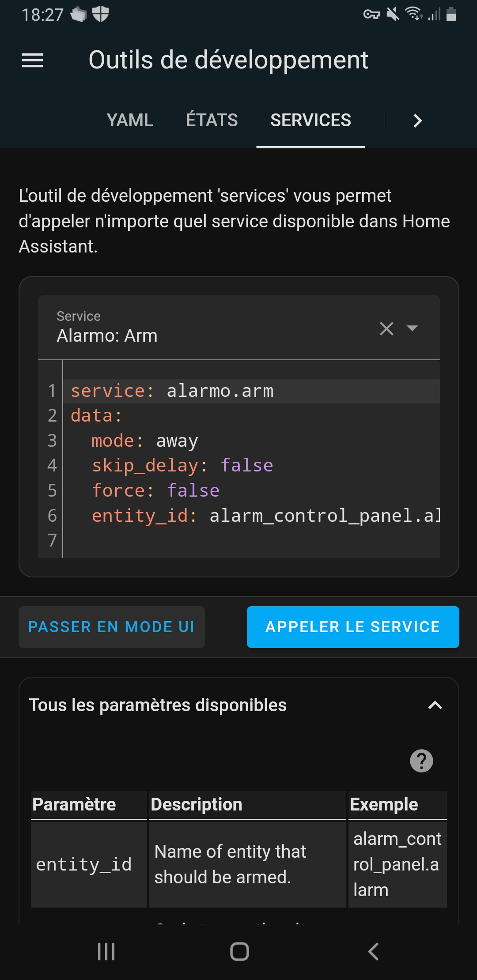Place cursor on service: alarmo.arm line
Viewport: 477px width, 980px height.
tap(252, 391)
